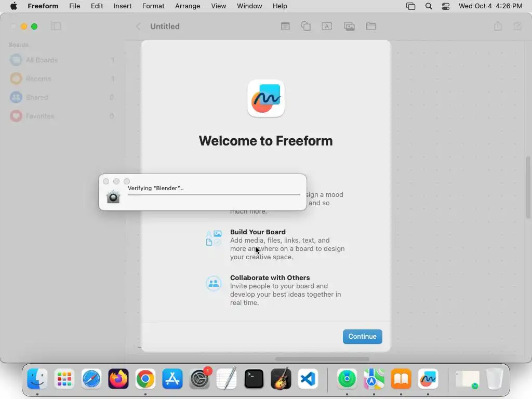This screenshot has width=532, height=399.
Task: Click the "Build Your Board" heading text
Action: pos(258,232)
